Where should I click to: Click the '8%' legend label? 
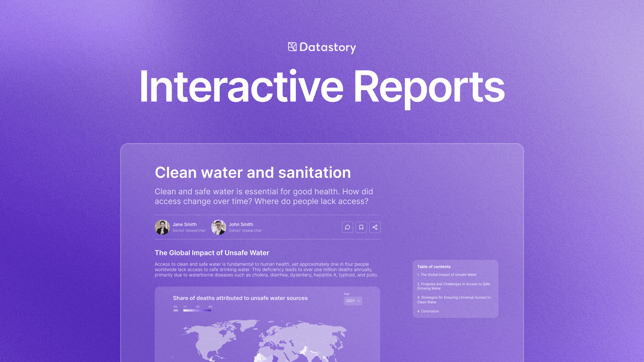coord(210,307)
